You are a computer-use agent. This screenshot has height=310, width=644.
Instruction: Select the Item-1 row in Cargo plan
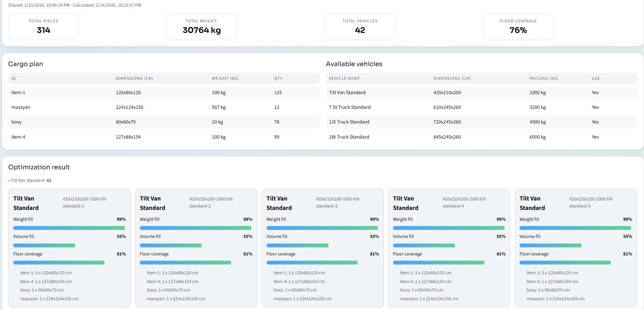pos(164,93)
